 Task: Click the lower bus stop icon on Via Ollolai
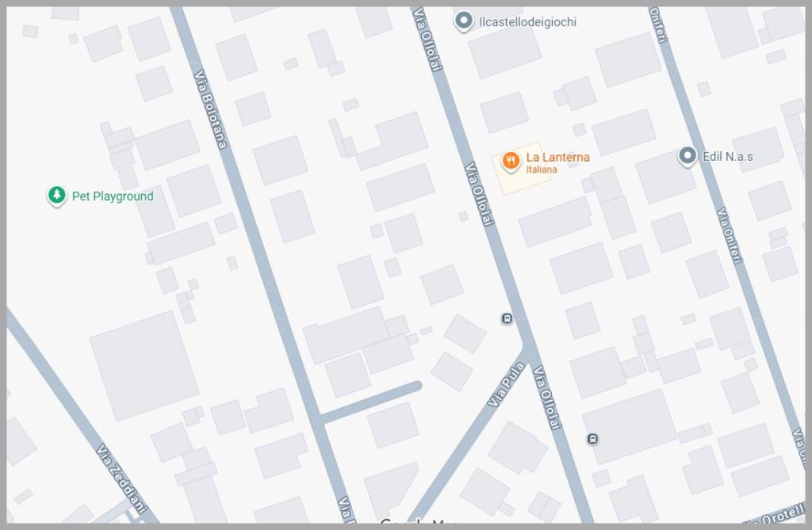(x=593, y=440)
